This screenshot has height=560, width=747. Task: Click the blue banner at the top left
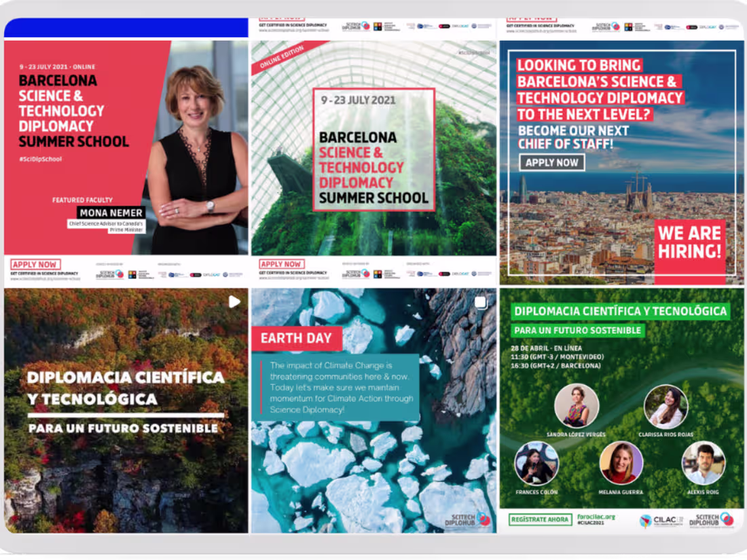click(x=126, y=28)
